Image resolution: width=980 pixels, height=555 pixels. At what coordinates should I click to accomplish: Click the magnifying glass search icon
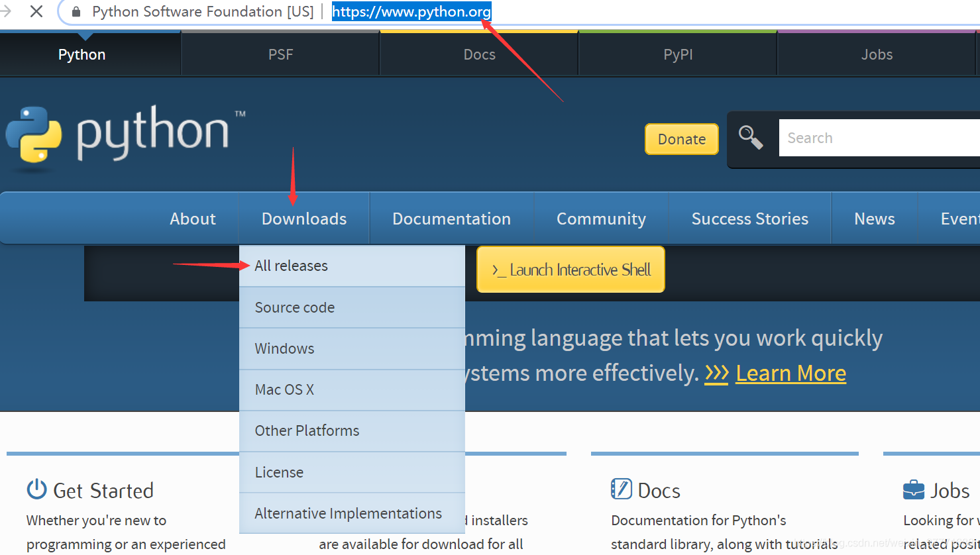click(751, 138)
